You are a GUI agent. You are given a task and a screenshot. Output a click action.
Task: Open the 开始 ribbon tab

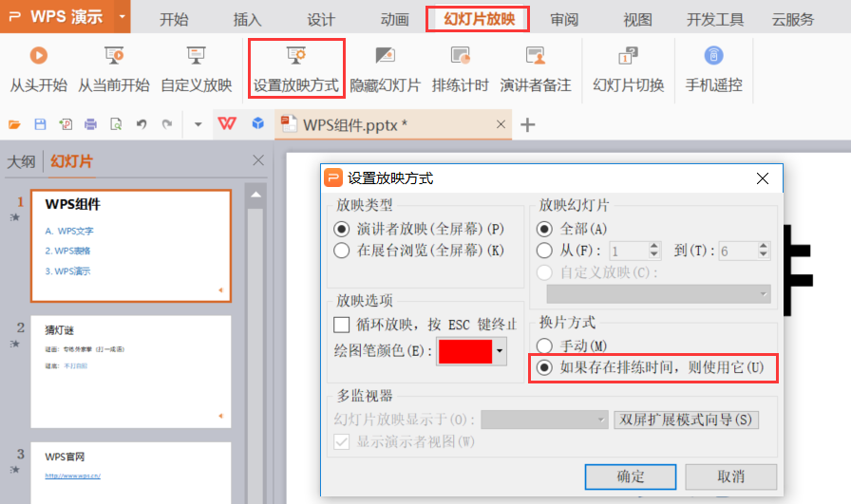pyautogui.click(x=174, y=20)
